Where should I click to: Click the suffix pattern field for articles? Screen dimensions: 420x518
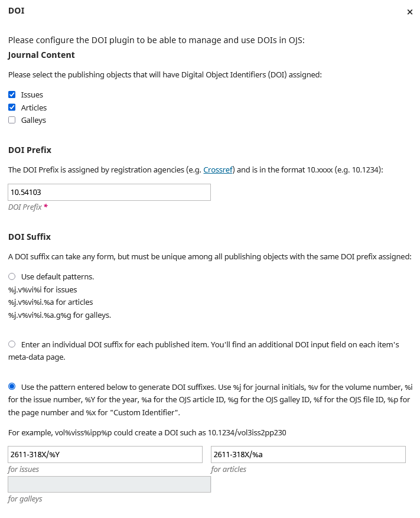pyautogui.click(x=308, y=455)
